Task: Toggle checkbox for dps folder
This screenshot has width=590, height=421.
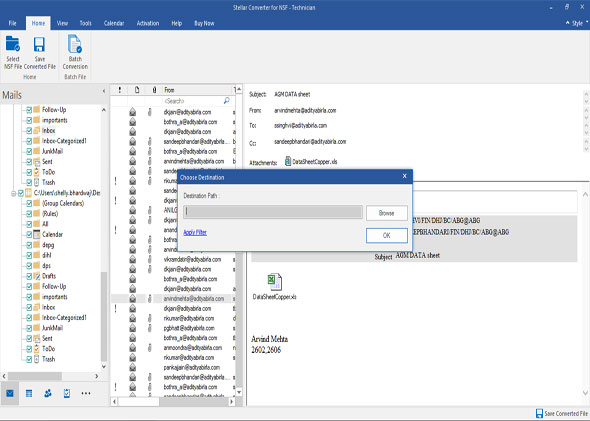Action: point(29,266)
